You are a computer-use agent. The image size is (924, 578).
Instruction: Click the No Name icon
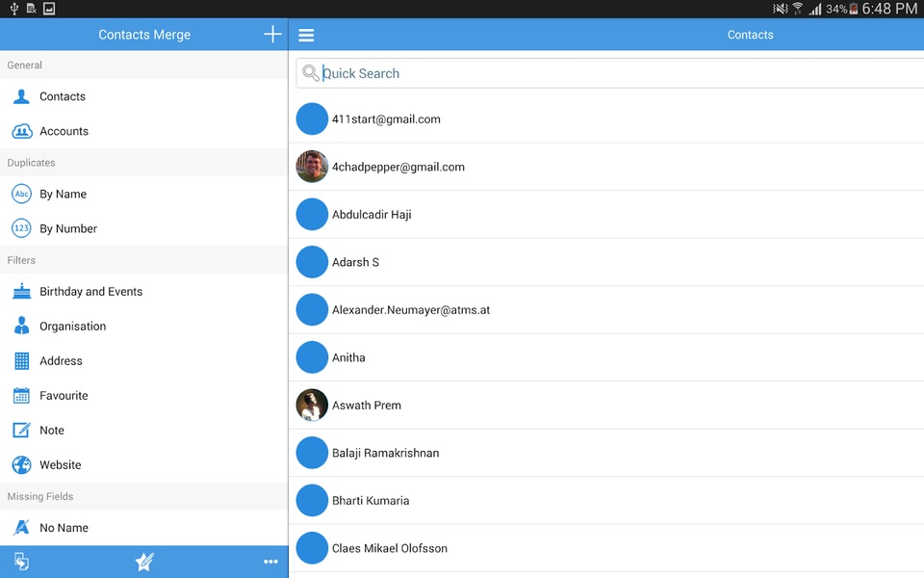(x=21, y=527)
